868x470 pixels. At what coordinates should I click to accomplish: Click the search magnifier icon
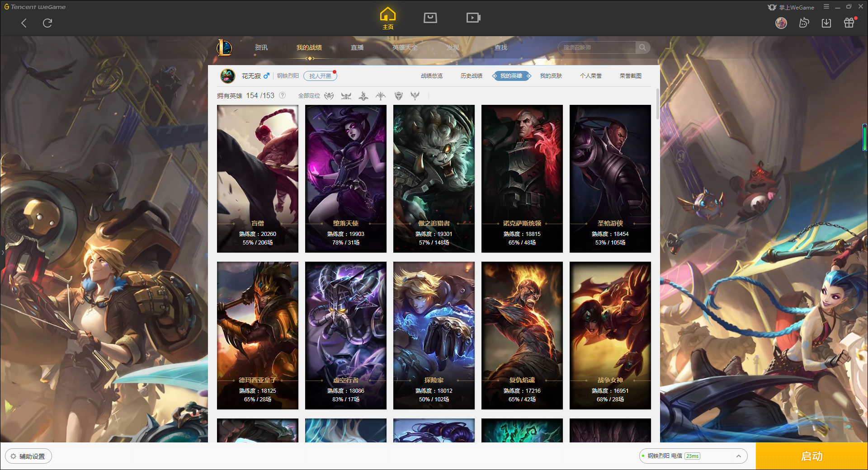642,47
